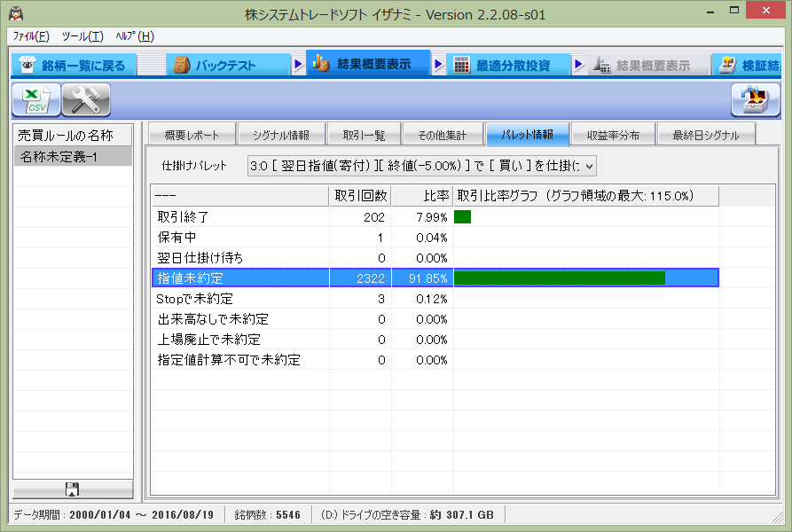Open the 検証結果 step at right edge
Image resolution: width=792 pixels, height=532 pixels.
pos(747,65)
